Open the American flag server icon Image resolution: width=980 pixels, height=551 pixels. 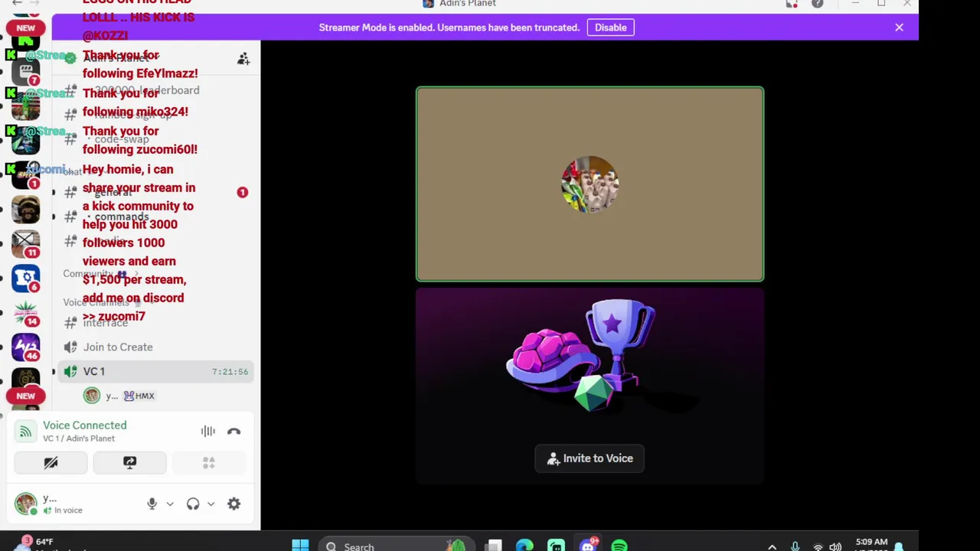[x=26, y=108]
